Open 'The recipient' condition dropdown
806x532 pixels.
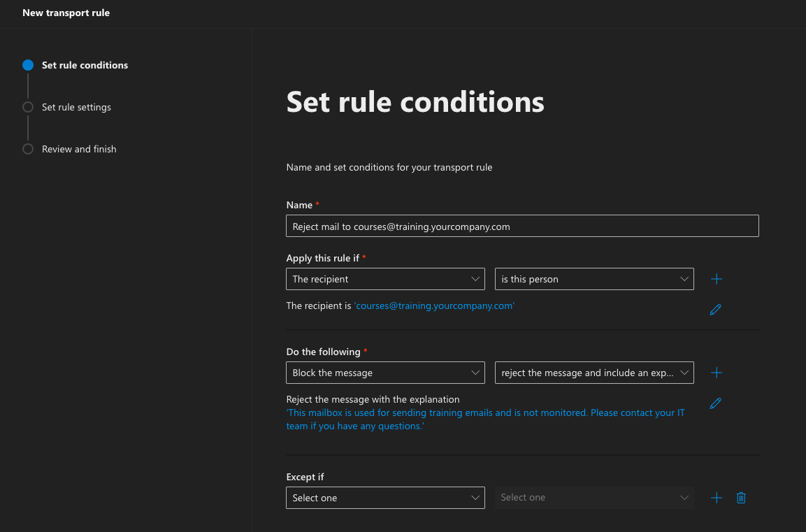(x=385, y=279)
